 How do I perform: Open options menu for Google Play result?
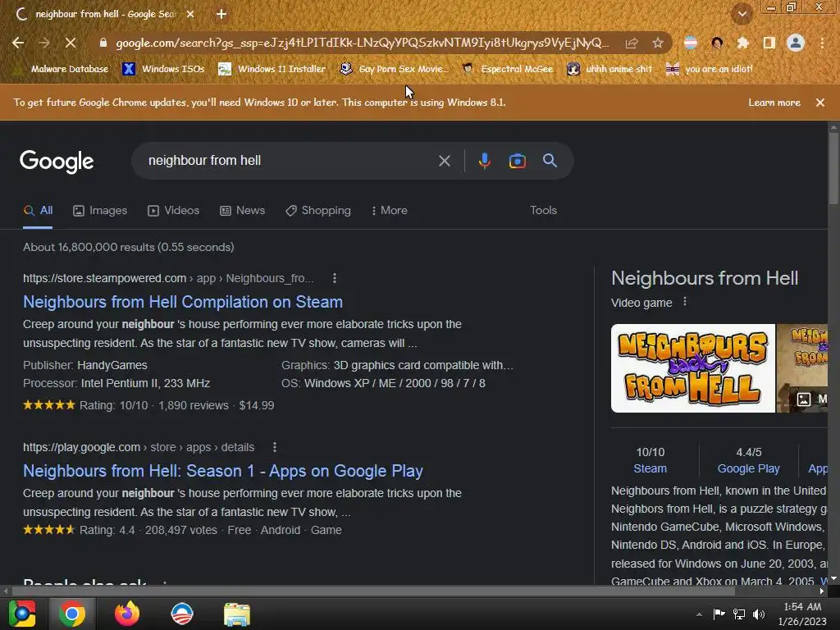(x=274, y=447)
